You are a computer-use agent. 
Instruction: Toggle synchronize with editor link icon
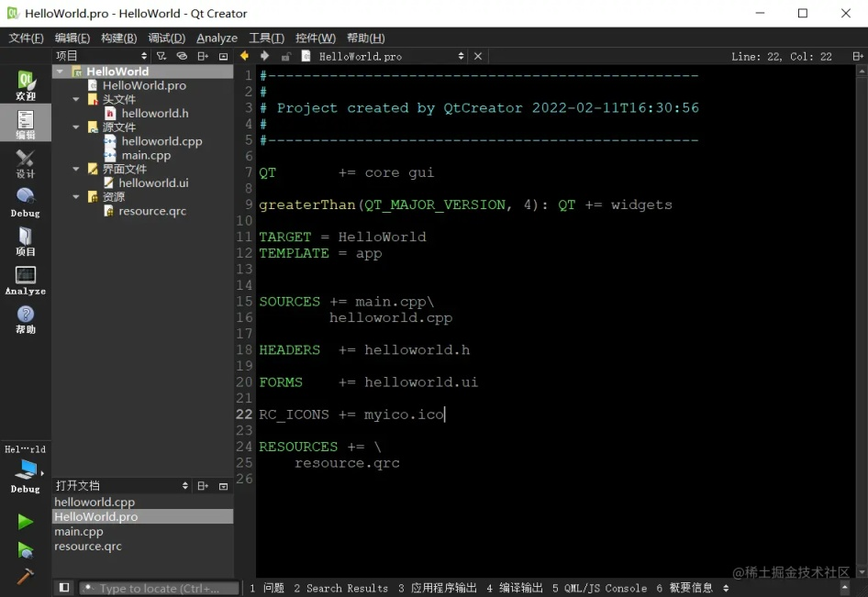coord(182,56)
